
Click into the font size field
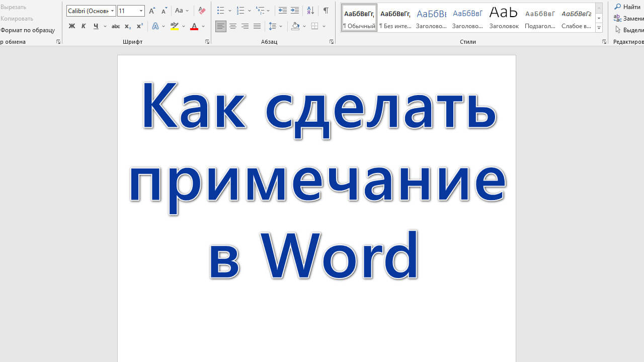[127, 11]
